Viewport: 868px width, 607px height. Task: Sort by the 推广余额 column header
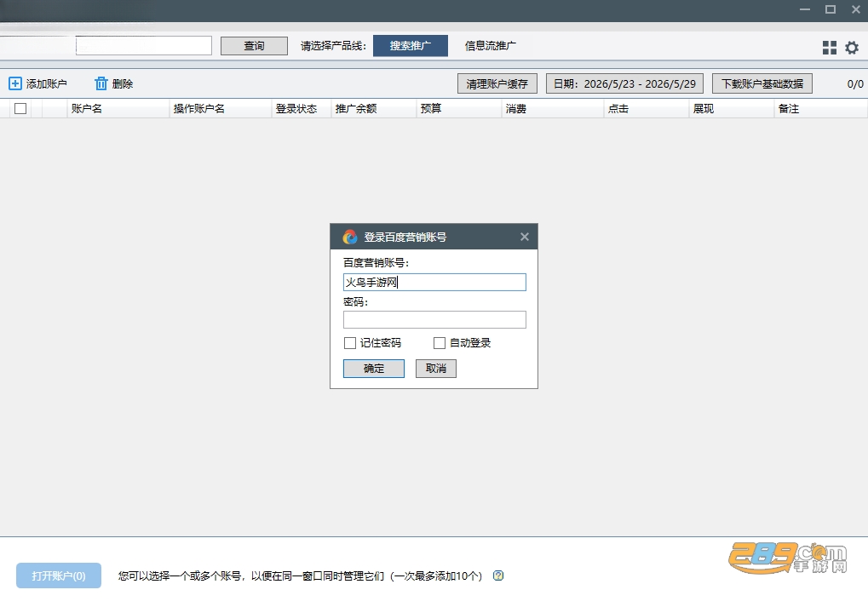(373, 108)
